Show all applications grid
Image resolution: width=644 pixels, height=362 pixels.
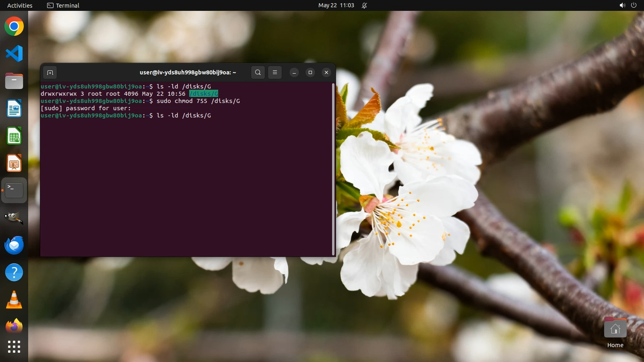(14, 347)
